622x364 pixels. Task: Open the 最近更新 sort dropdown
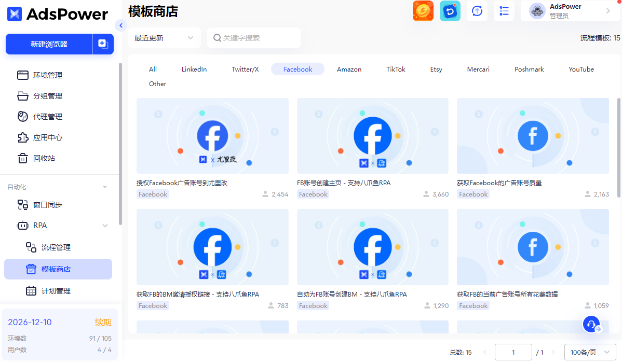(x=164, y=38)
